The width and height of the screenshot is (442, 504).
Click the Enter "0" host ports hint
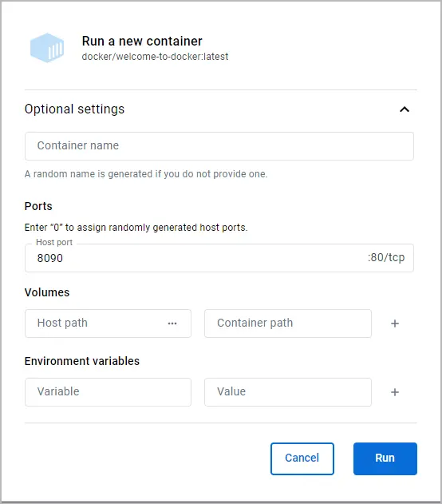click(136, 228)
